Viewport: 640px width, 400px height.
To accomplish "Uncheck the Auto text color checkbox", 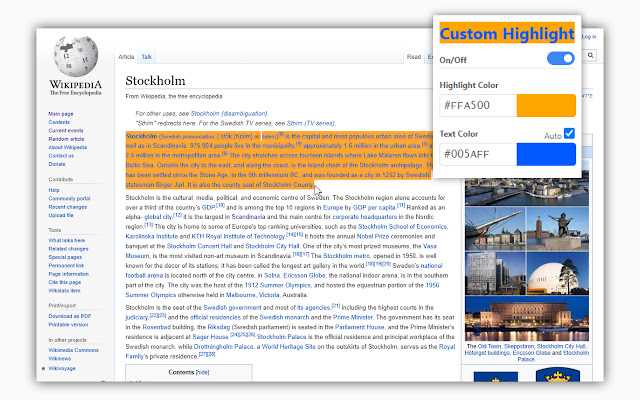I will (569, 133).
